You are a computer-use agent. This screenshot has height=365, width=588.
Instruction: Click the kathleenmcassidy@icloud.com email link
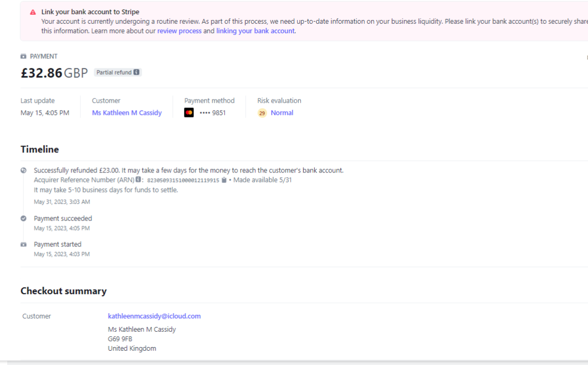[154, 316]
